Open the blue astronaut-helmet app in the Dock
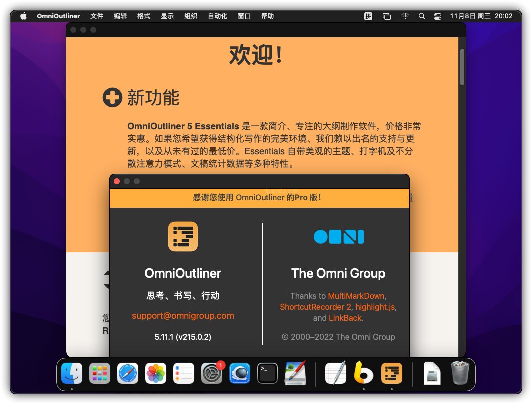This screenshot has width=532, height=404. pos(240,373)
